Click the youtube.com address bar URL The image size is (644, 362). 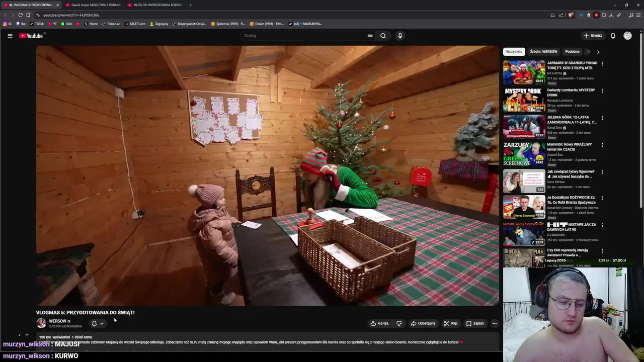[71, 15]
